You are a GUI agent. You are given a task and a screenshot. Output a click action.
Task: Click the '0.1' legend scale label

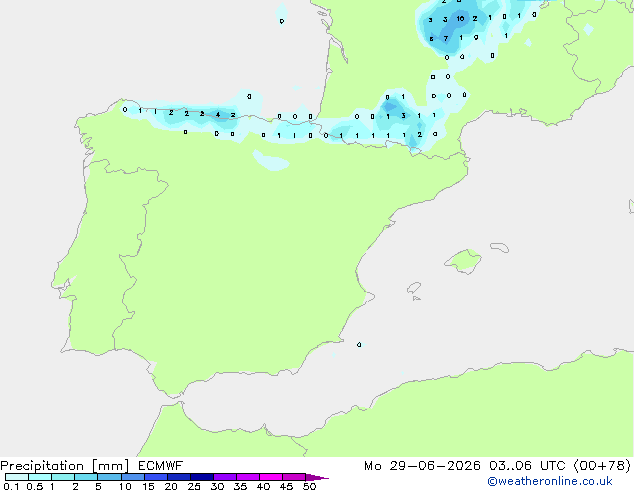pyautogui.click(x=11, y=486)
